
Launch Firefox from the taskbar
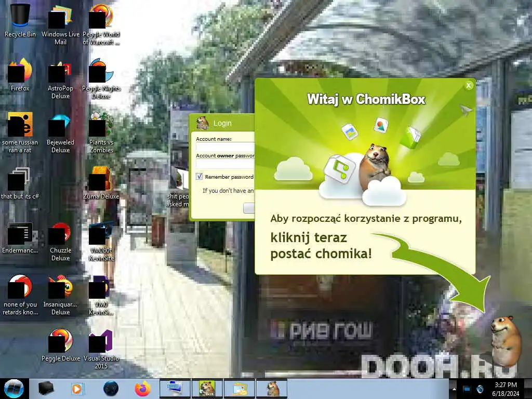(x=143, y=389)
